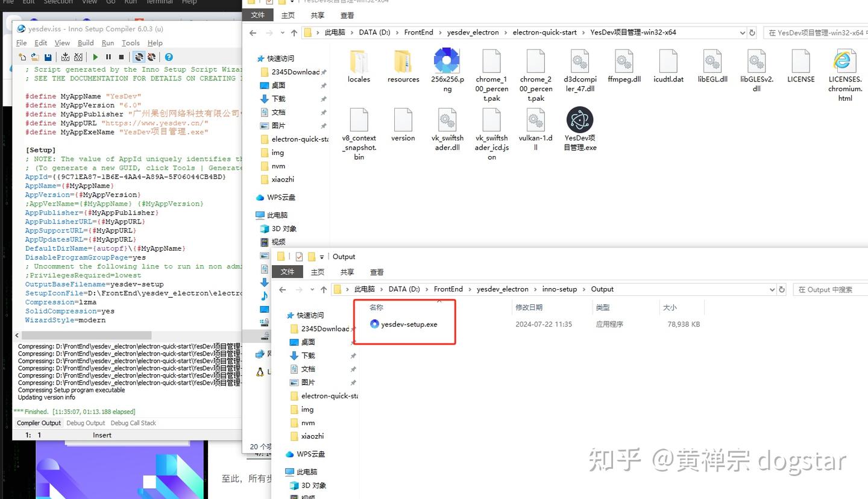The image size is (868, 499).
Task: Toggle selection checkbox in Explorer quick access toolbar
Action: click(x=300, y=256)
